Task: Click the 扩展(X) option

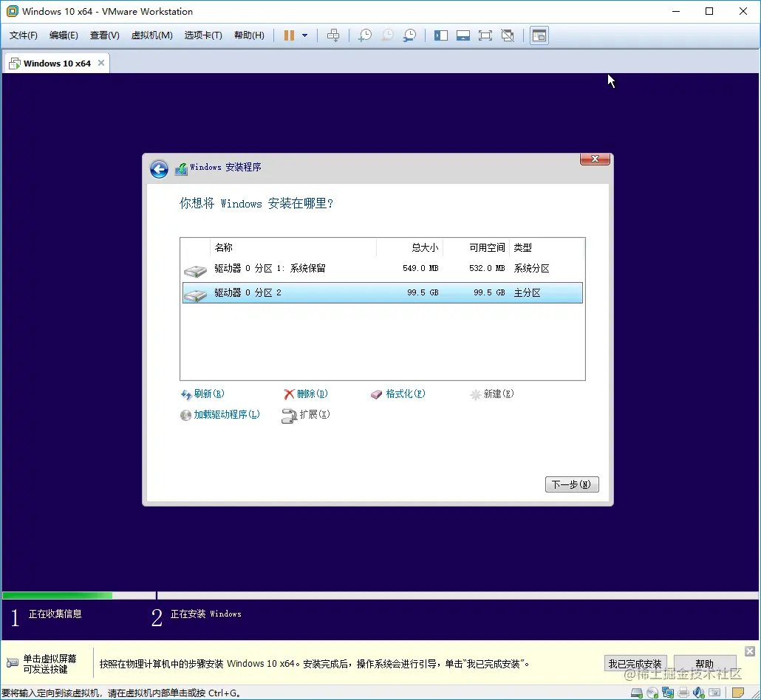Action: point(306,415)
